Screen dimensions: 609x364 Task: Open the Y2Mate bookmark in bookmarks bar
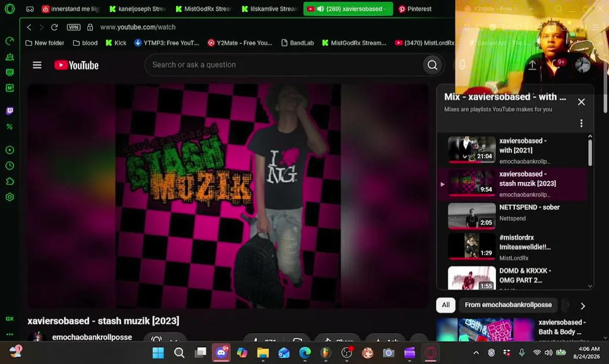click(x=240, y=43)
